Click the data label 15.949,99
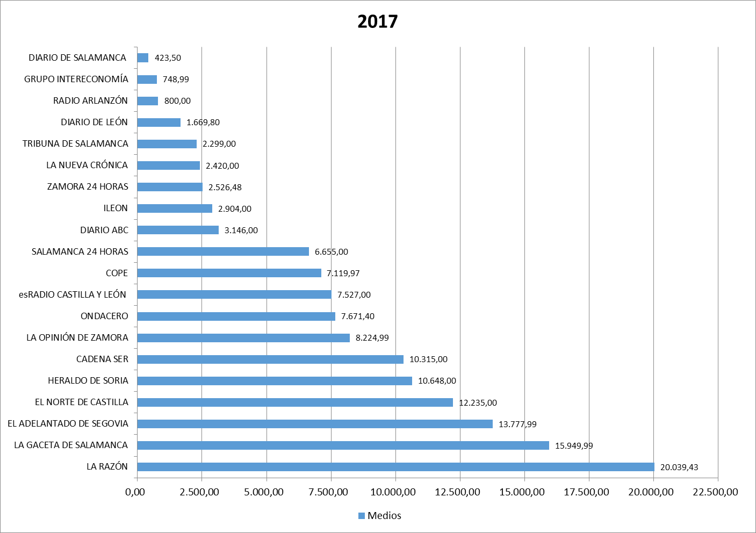The image size is (756, 533). pyautogui.click(x=574, y=446)
